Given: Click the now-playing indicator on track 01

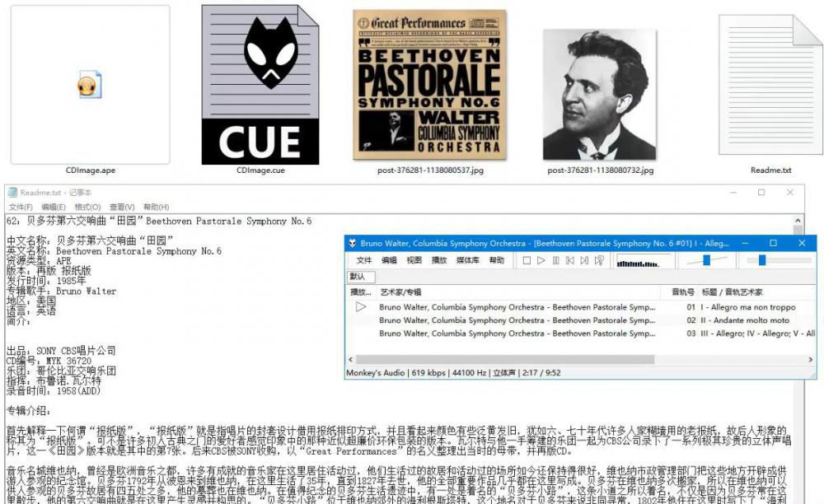Looking at the screenshot, I should [x=361, y=307].
